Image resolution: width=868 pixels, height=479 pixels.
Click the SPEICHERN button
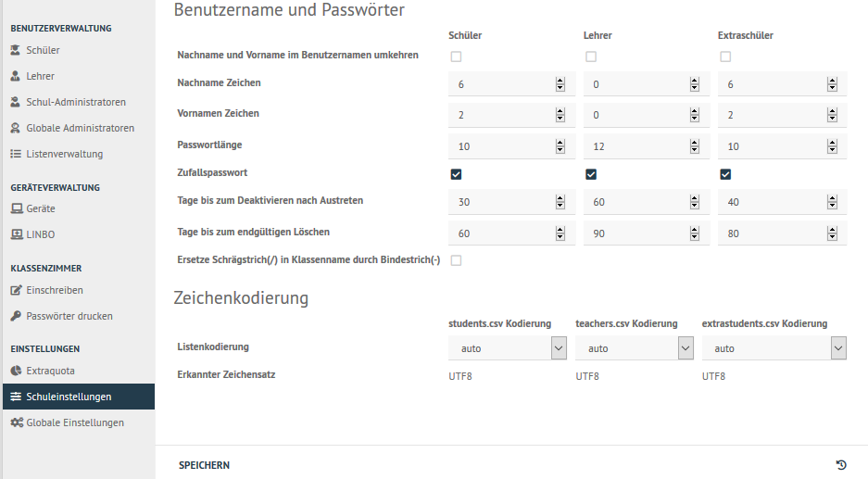pos(205,465)
